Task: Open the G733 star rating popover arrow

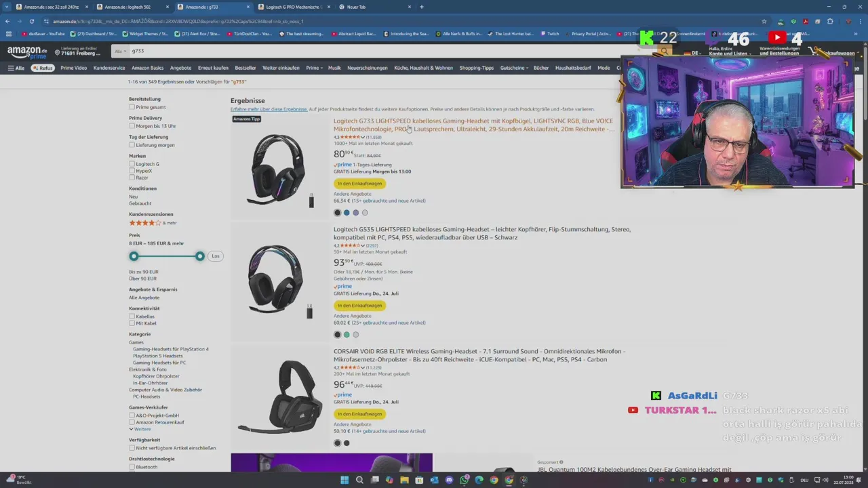Action: (x=363, y=138)
